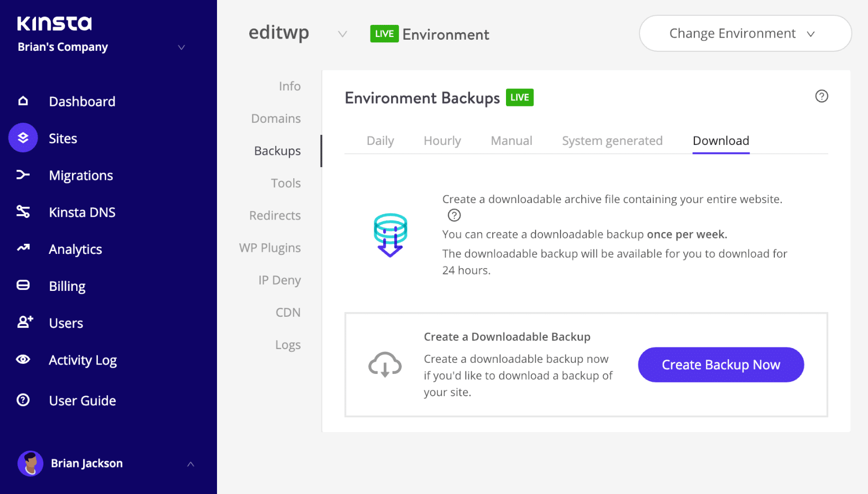Open the Change Environment dropdown
The image size is (868, 494).
(745, 33)
